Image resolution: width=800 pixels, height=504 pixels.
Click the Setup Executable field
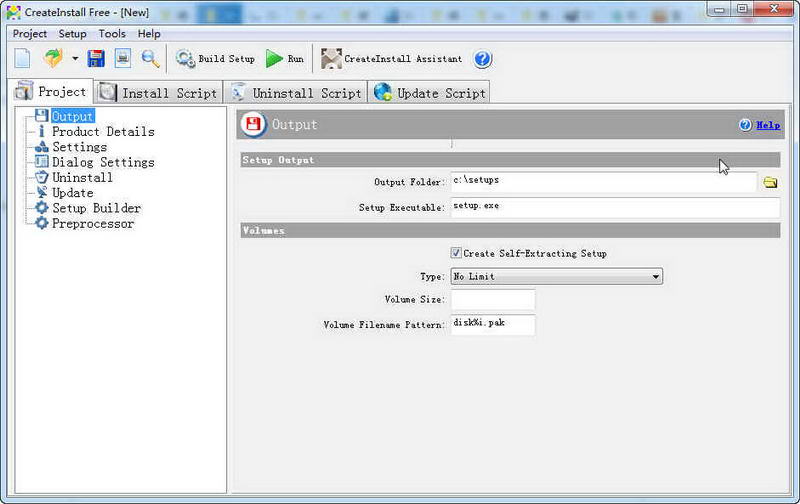pos(615,208)
